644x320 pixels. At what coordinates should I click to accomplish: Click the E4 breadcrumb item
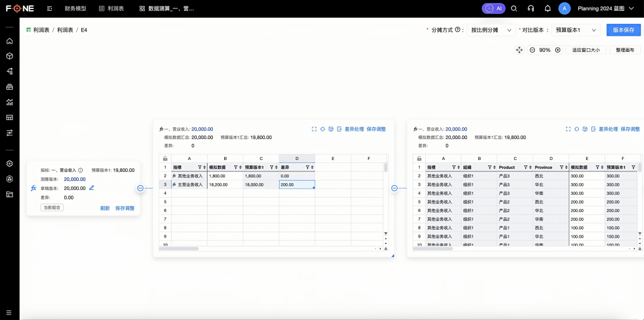point(84,30)
